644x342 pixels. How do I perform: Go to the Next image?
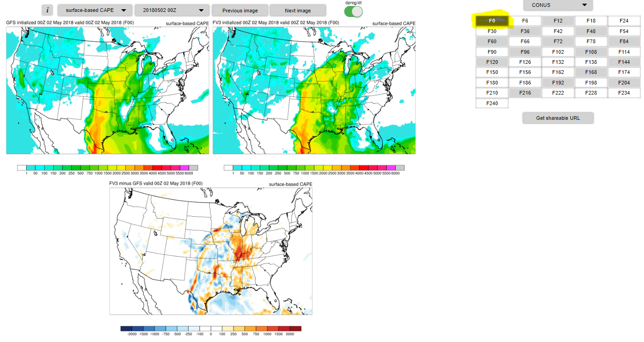point(297,10)
